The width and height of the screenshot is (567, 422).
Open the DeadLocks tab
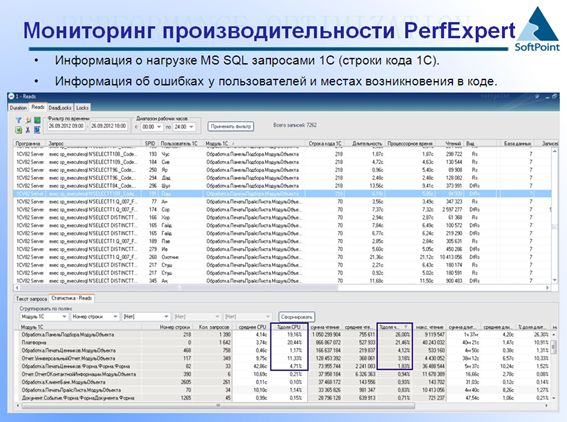60,108
